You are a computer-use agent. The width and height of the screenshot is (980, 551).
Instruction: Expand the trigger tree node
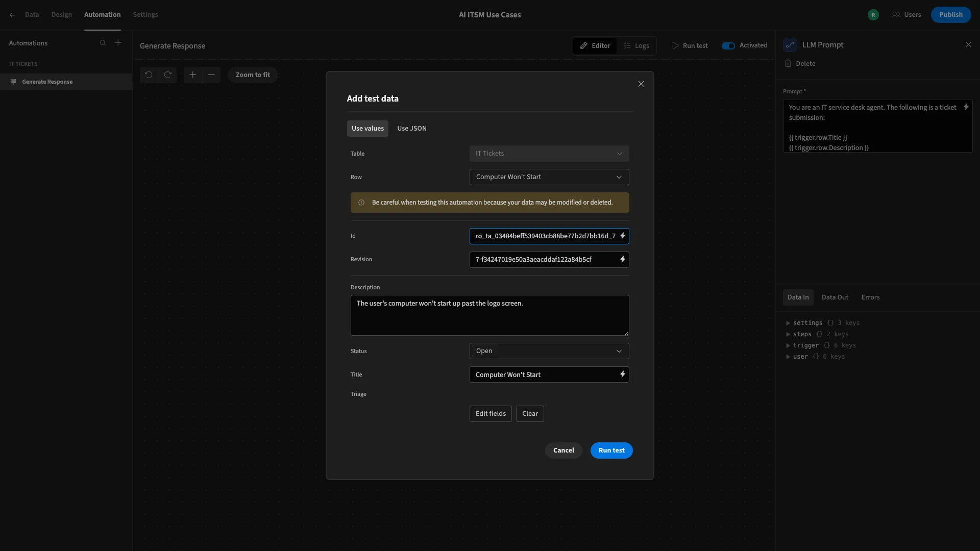click(x=788, y=345)
